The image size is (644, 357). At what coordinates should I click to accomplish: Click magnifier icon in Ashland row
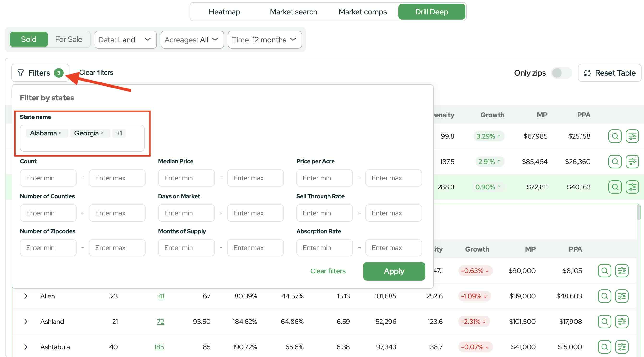pos(604,322)
